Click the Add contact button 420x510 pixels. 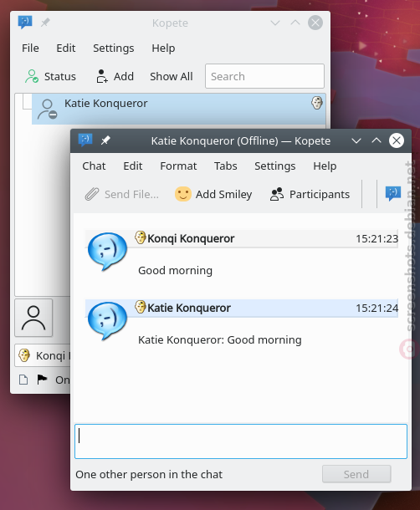(x=115, y=76)
